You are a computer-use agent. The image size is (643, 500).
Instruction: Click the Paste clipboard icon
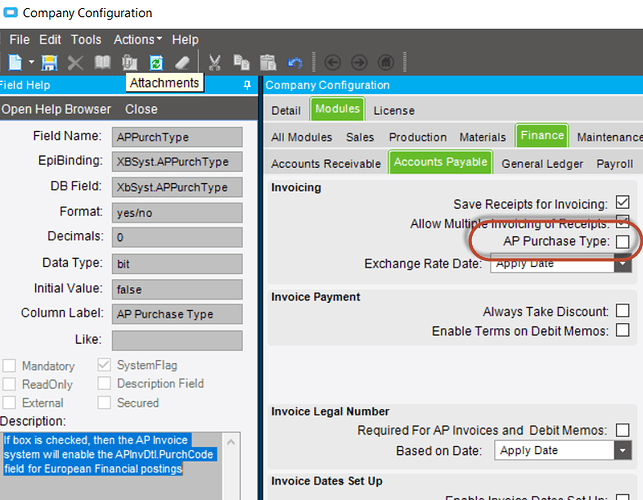268,63
